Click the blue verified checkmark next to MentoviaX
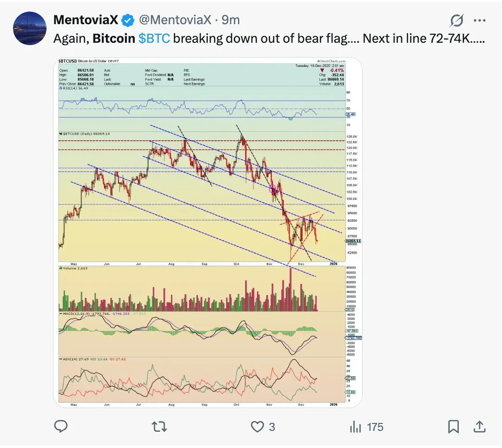 127,20
